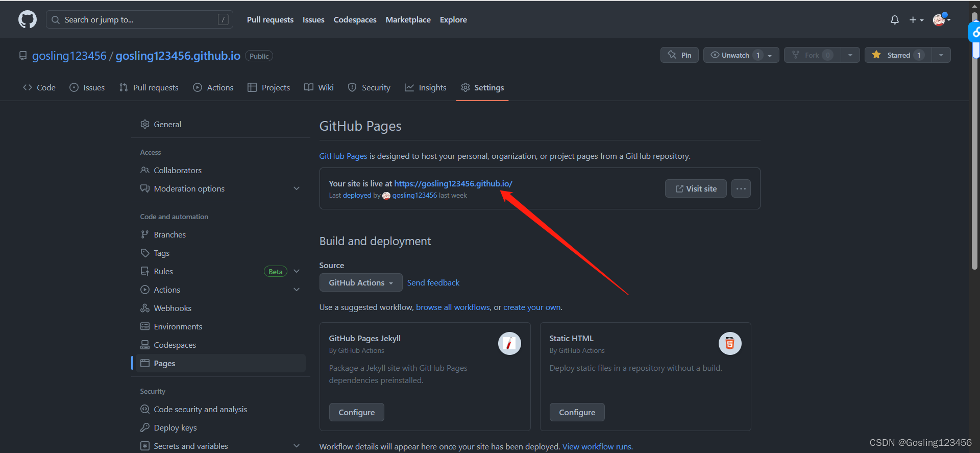Select Pages in settings sidebar

click(220, 363)
